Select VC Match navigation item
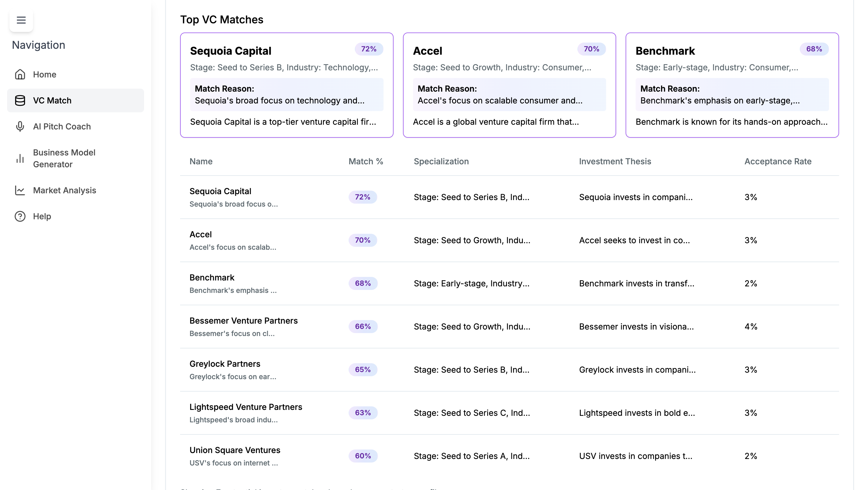 76,100
